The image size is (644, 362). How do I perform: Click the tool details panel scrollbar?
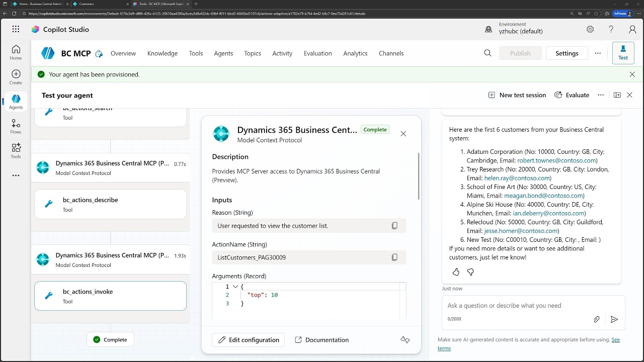(x=419, y=176)
